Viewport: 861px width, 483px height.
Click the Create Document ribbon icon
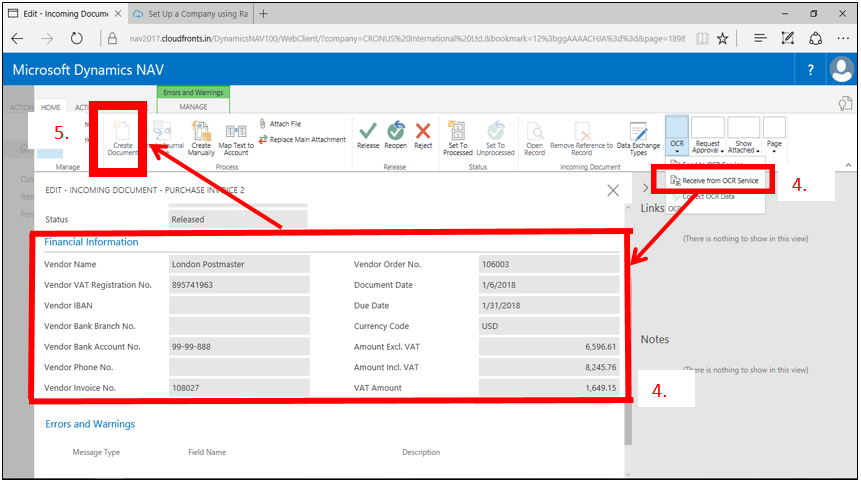tap(122, 138)
